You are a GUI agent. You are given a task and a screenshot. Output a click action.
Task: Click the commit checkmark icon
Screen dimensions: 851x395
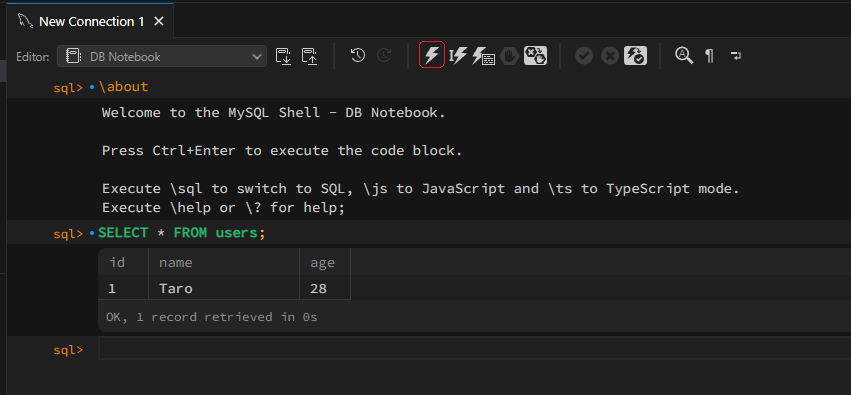point(584,55)
